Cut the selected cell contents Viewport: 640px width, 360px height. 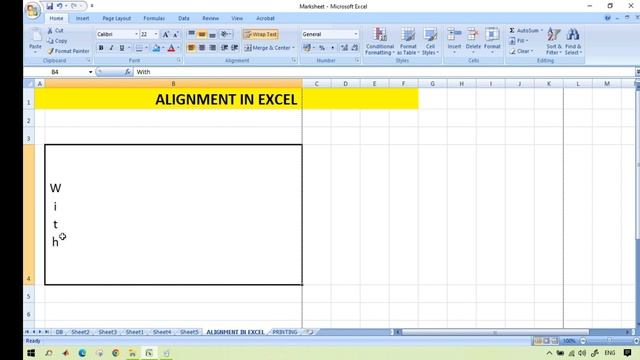(55, 31)
